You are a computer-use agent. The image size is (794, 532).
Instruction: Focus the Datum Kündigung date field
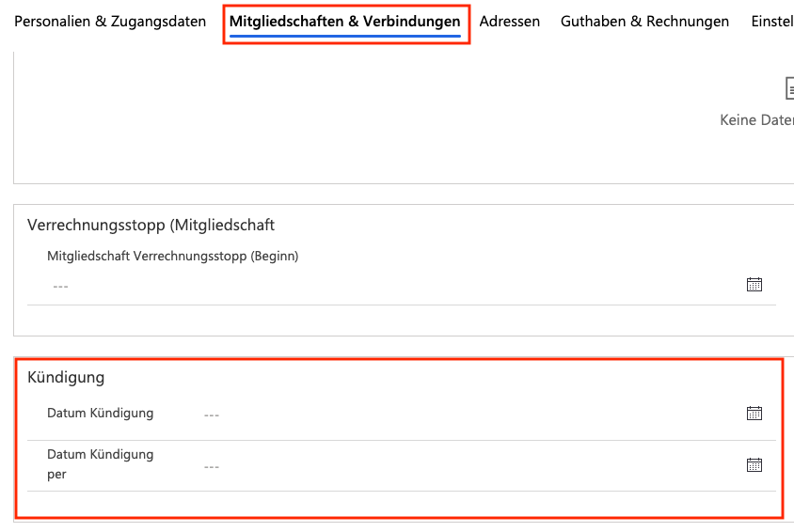tap(452, 414)
